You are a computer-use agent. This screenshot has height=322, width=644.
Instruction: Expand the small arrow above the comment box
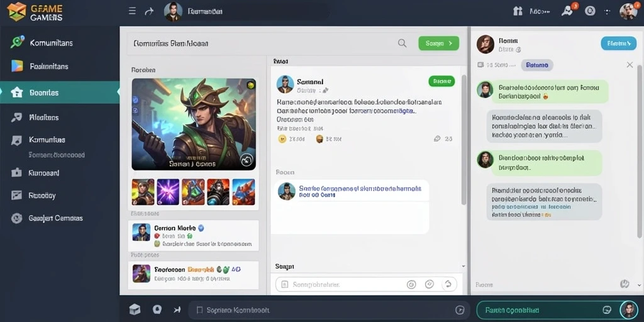(x=464, y=266)
